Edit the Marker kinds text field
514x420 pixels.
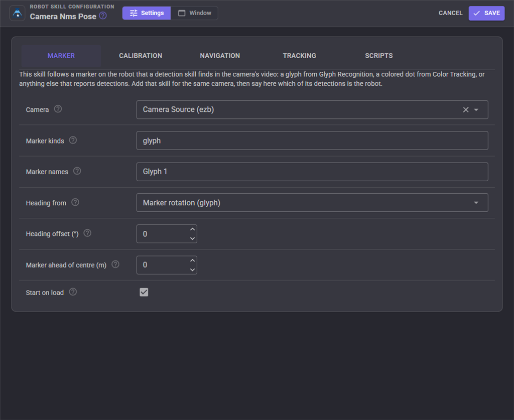(x=312, y=141)
